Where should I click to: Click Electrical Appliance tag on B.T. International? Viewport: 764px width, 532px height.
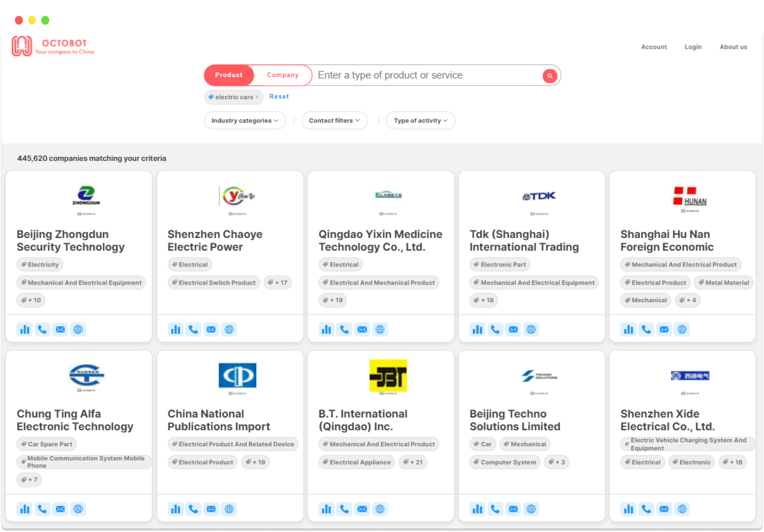357,462
